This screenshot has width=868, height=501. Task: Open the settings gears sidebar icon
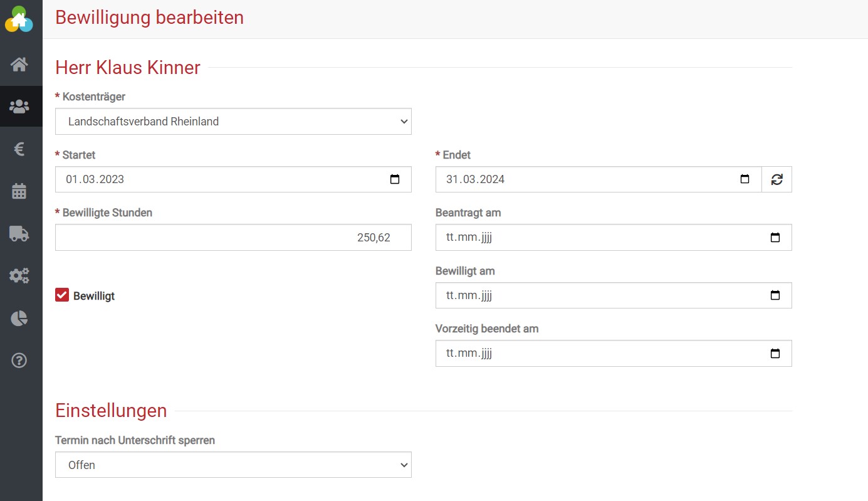[x=19, y=276]
